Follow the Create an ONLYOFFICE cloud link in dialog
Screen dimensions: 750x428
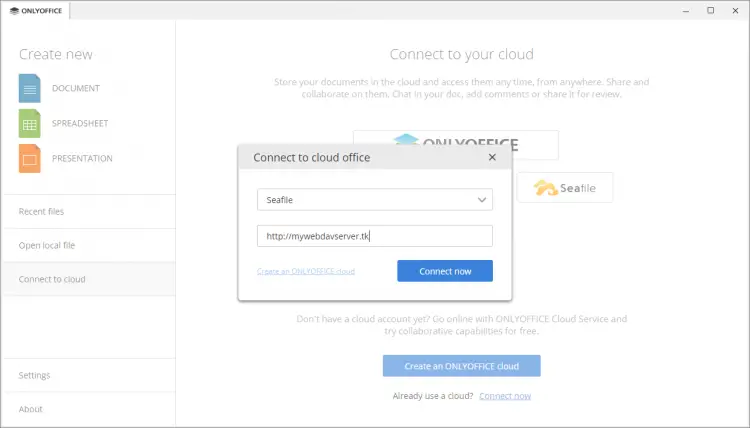306,271
